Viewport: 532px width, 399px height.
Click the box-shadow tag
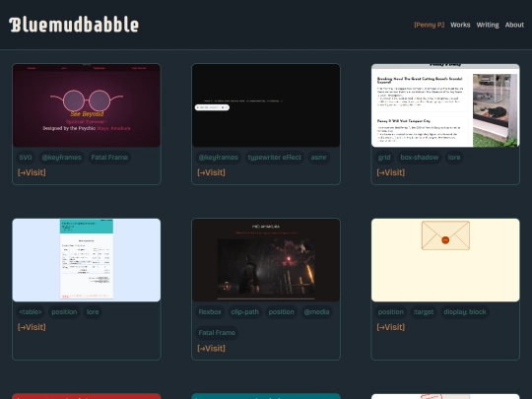pos(420,158)
